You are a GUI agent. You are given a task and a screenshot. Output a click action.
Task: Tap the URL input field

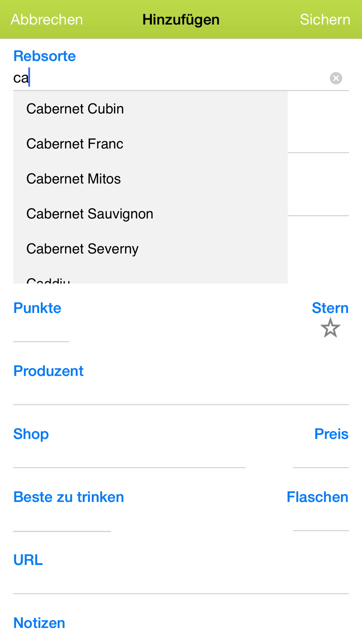(x=181, y=582)
